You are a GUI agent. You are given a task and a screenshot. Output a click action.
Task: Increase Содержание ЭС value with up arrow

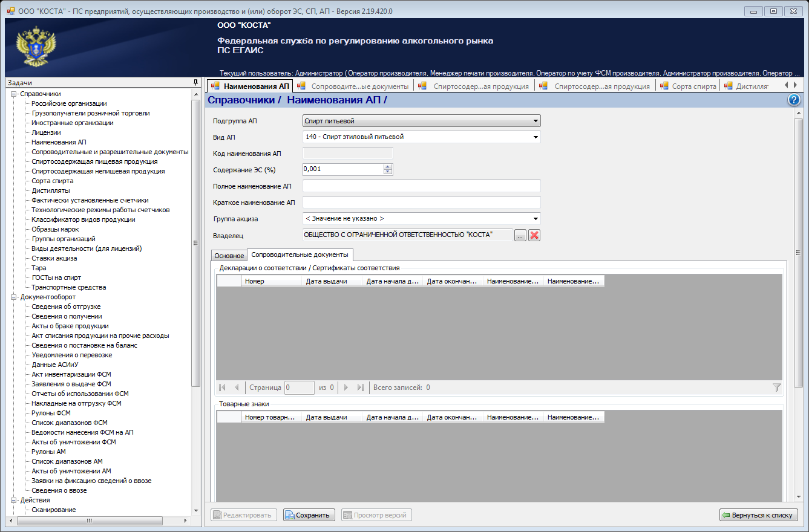point(388,166)
